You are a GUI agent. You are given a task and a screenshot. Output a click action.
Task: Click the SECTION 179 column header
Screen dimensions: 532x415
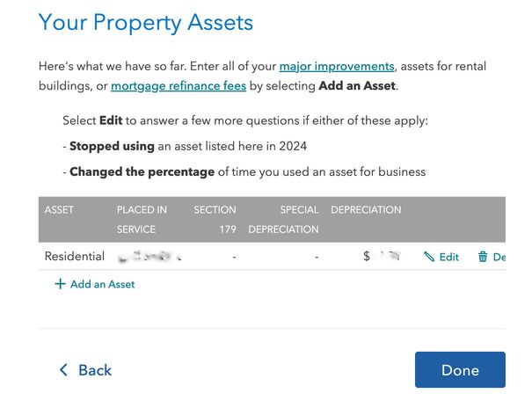215,219
